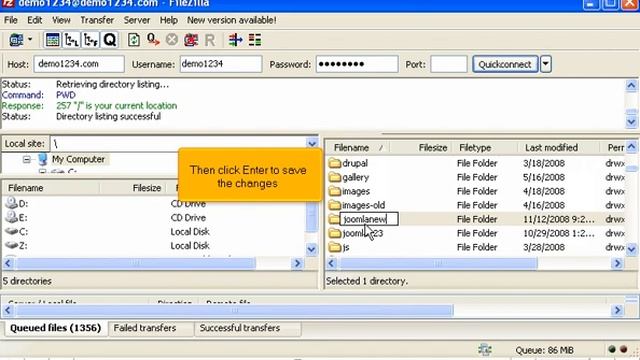Open the Local site path dropdown
This screenshot has width=640, height=360.
[312, 144]
